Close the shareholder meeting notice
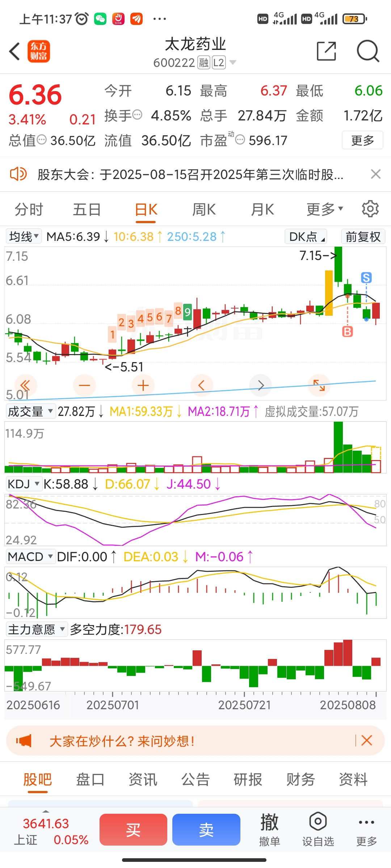Image resolution: width=391 pixels, height=868 pixels. 376,174
